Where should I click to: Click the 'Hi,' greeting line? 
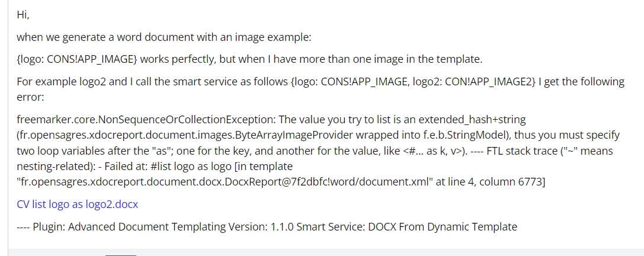tap(23, 15)
